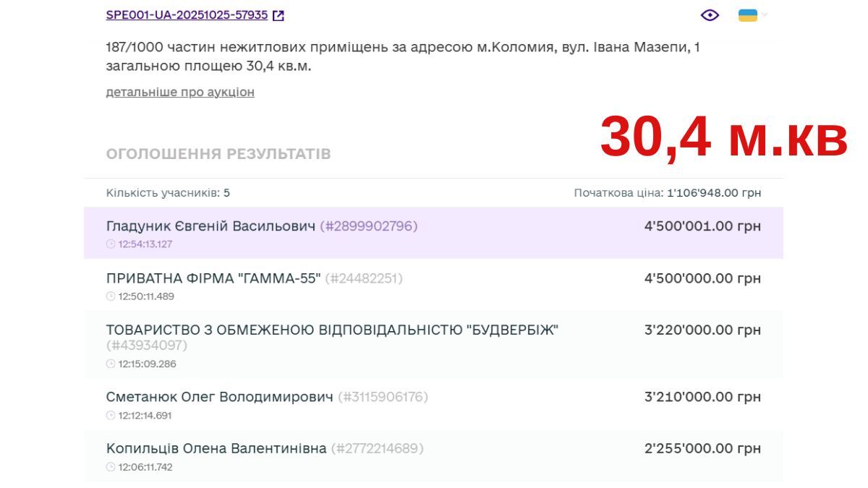Image resolution: width=868 pixels, height=488 pixels.
Task: Click the clock icon beside 12:12:14.691
Action: point(110,416)
